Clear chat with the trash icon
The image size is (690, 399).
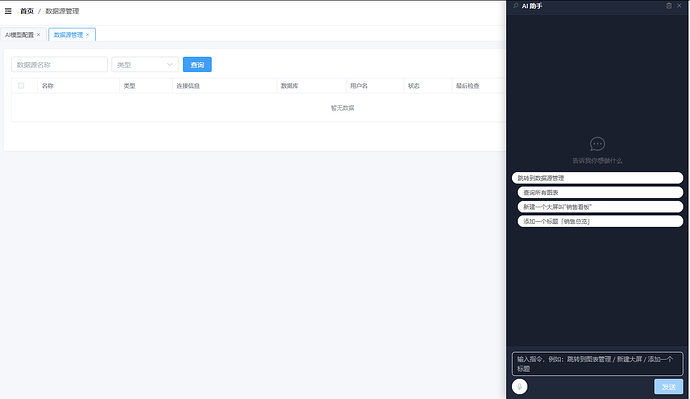(669, 6)
